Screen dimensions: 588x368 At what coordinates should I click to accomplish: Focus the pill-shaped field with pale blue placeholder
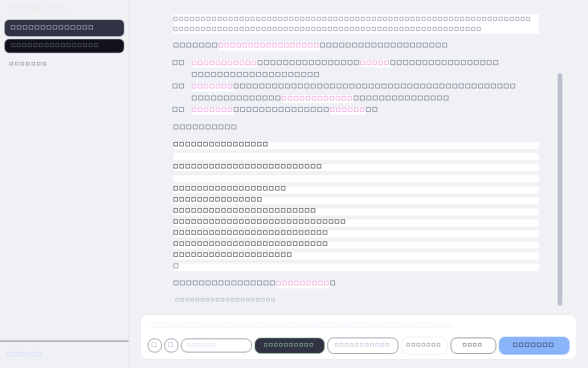216,345
